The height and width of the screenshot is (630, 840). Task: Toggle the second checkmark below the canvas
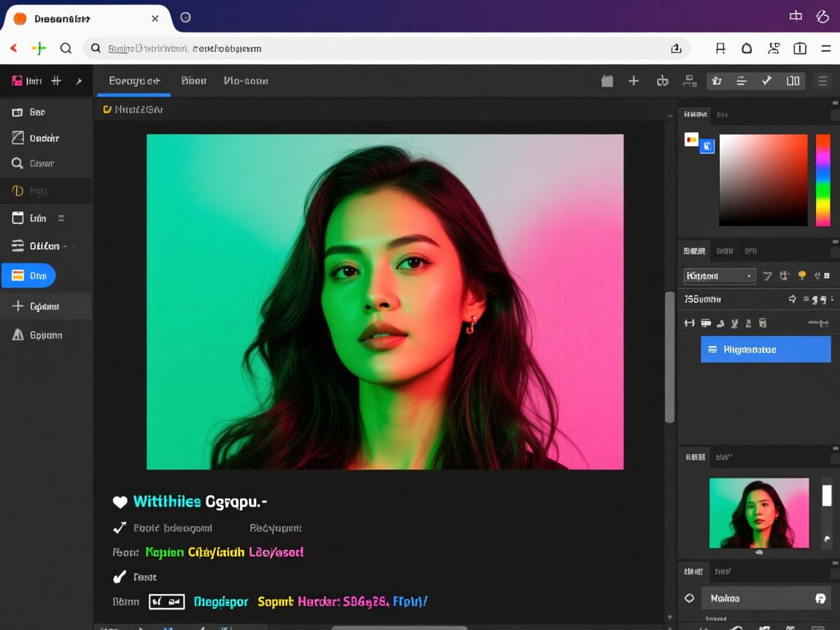[x=120, y=577]
